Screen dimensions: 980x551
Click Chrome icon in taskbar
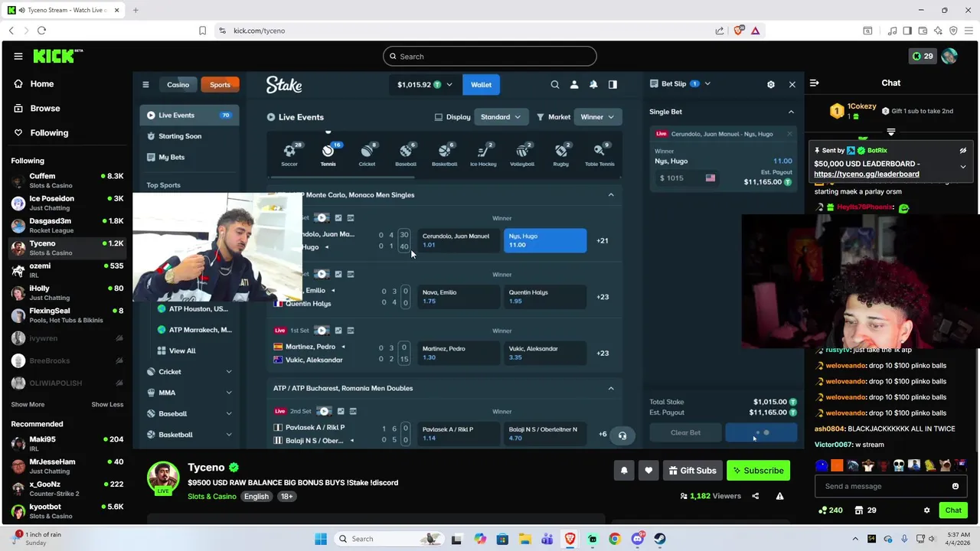pyautogui.click(x=615, y=539)
